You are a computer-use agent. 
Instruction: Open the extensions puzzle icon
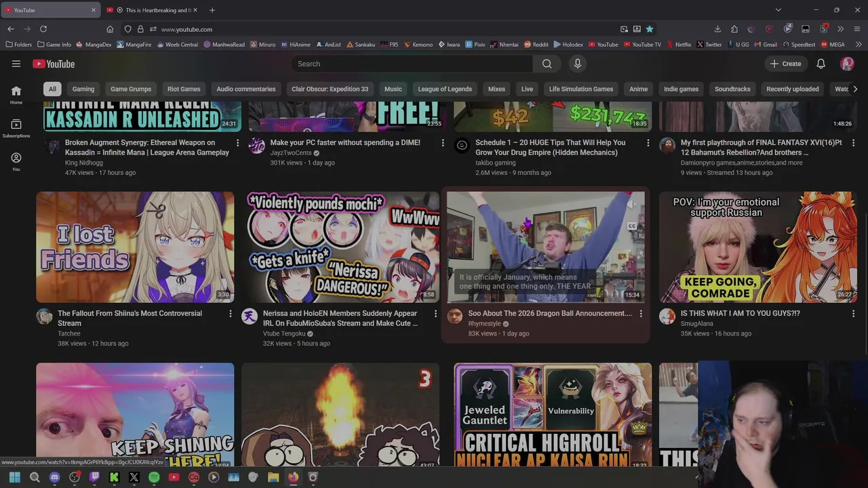(x=734, y=29)
